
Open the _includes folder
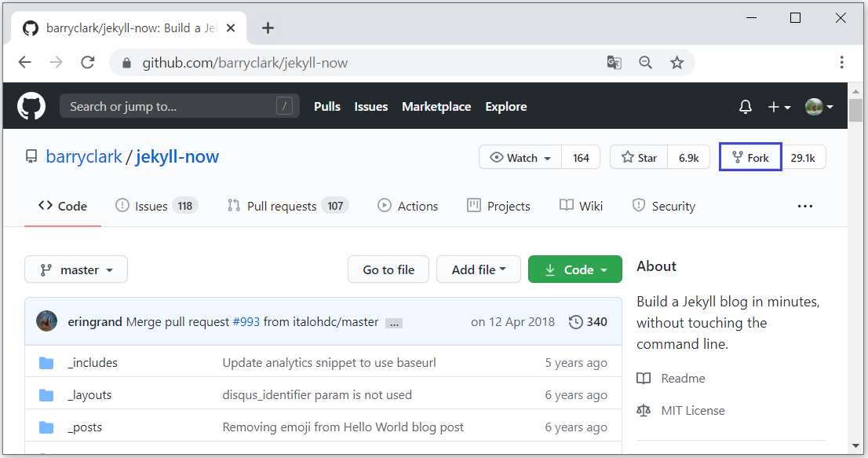click(x=93, y=363)
